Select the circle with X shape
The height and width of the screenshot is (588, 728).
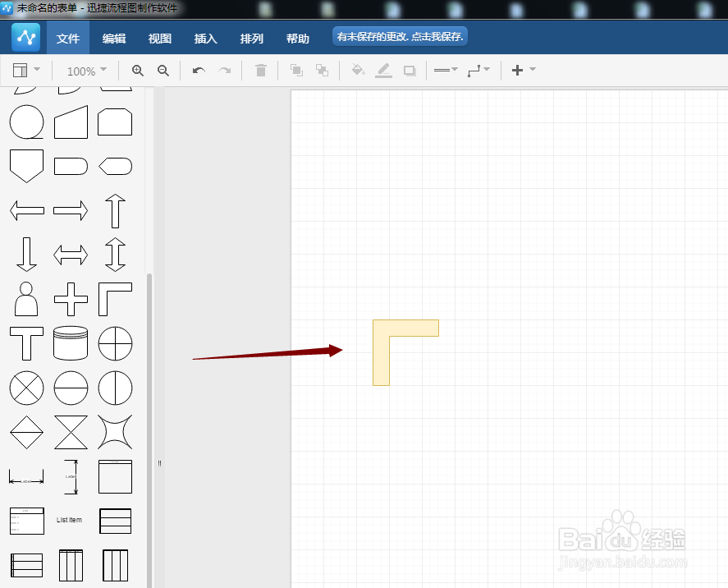(27, 388)
